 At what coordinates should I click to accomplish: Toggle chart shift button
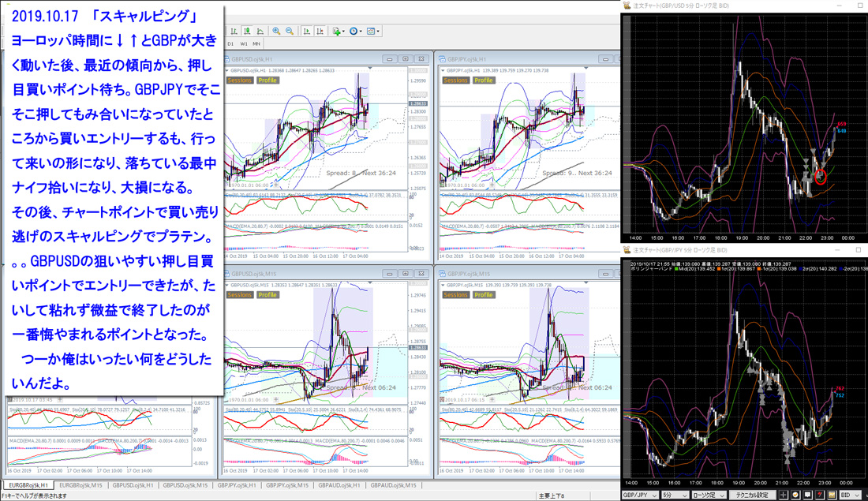pyautogui.click(x=321, y=32)
